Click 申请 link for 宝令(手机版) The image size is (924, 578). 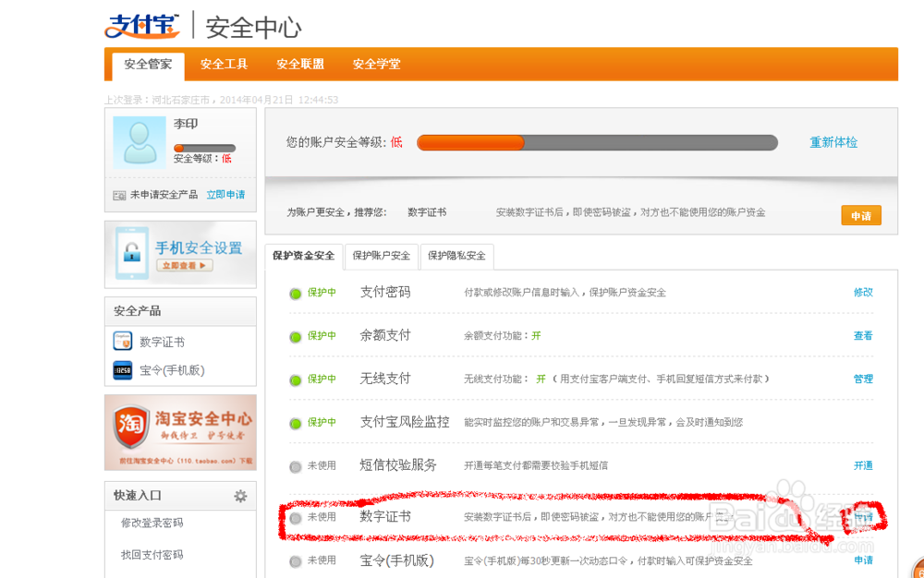[863, 560]
